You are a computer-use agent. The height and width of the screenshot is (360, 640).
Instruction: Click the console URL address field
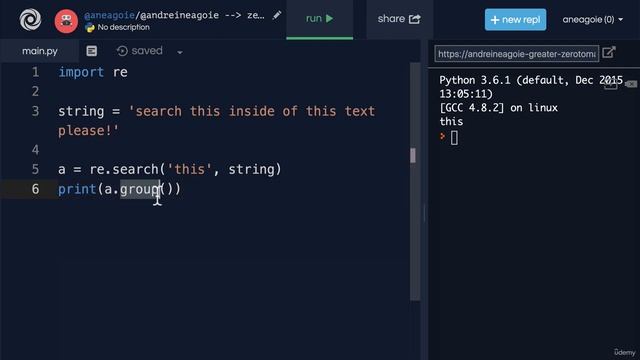point(517,54)
